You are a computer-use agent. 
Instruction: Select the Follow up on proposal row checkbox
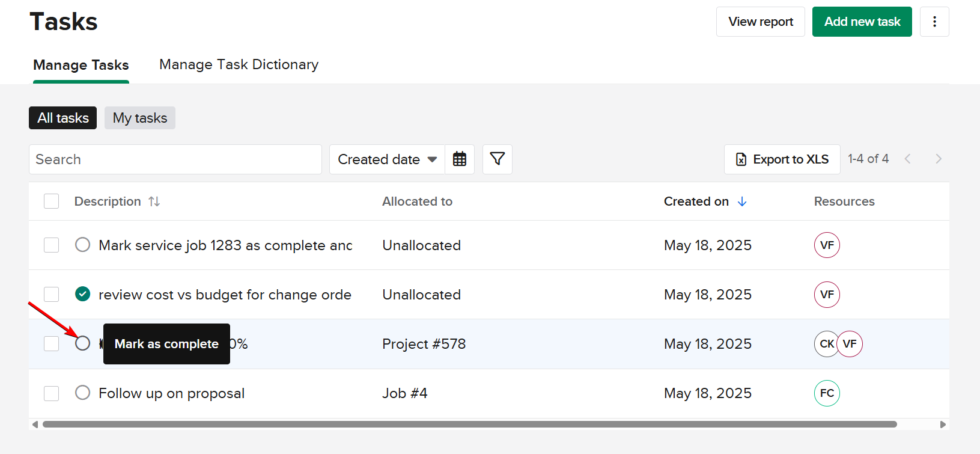click(x=52, y=393)
